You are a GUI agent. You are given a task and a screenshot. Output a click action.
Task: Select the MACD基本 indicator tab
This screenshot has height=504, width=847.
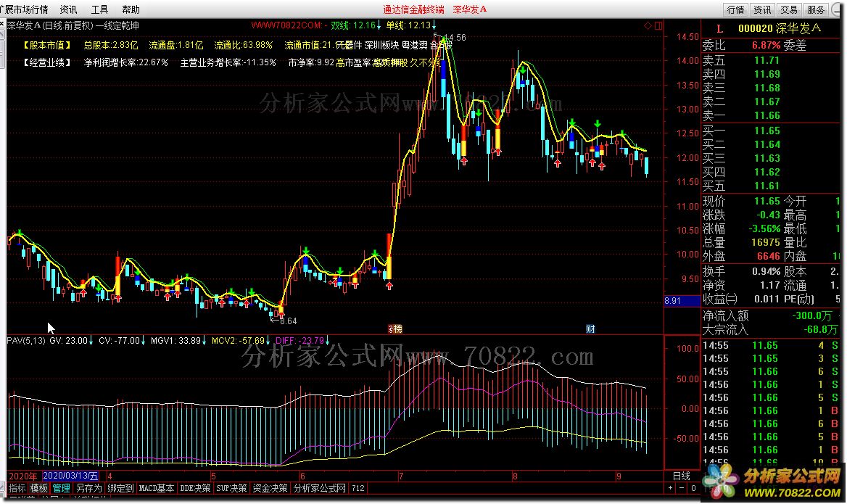pos(157,488)
